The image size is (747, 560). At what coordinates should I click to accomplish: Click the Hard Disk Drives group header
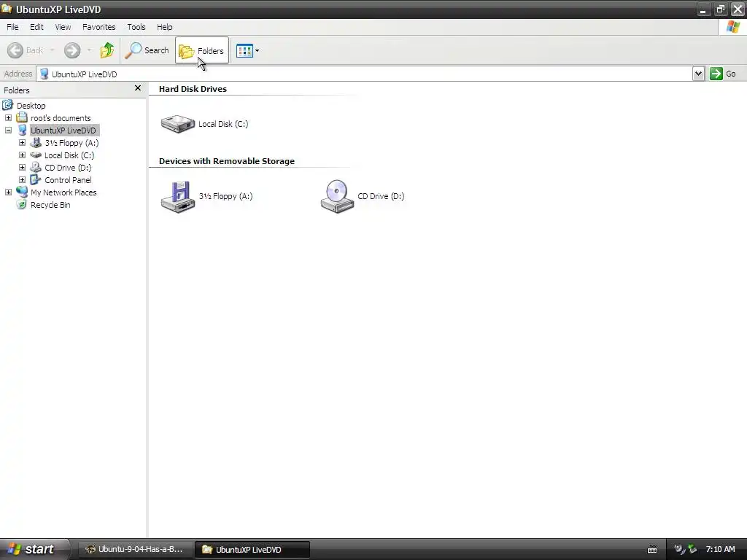click(x=193, y=89)
